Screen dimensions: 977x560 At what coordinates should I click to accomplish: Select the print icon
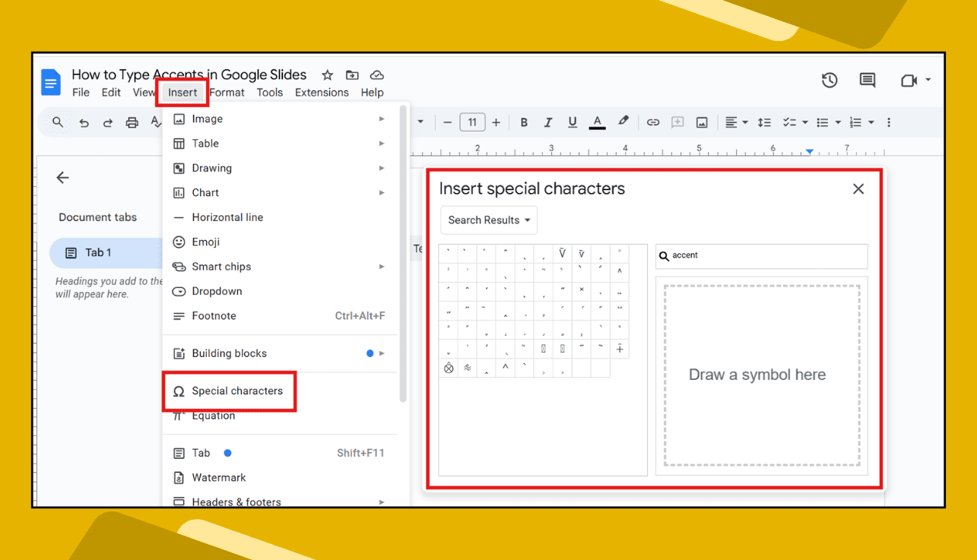(134, 122)
